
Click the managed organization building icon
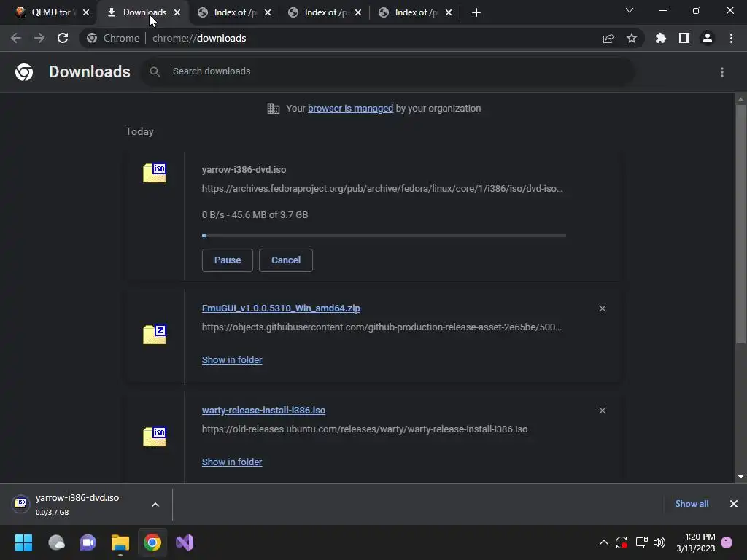click(274, 109)
